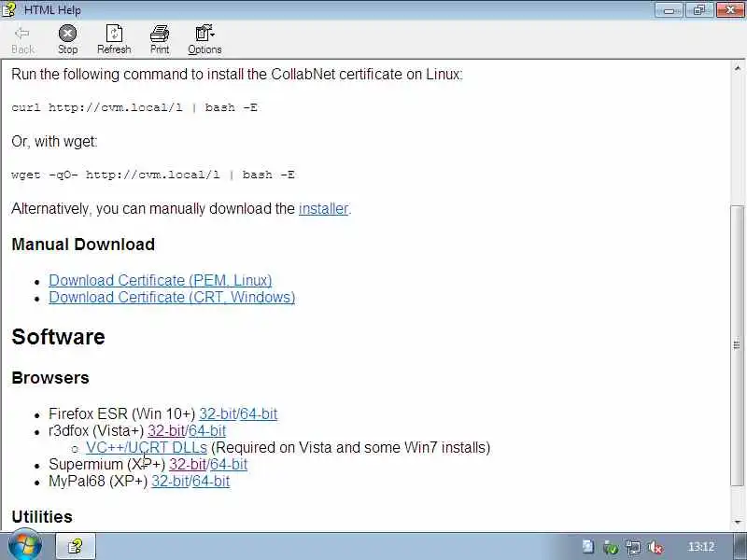Open the Options toolbar menu
This screenshot has height=560, width=747.
204,39
